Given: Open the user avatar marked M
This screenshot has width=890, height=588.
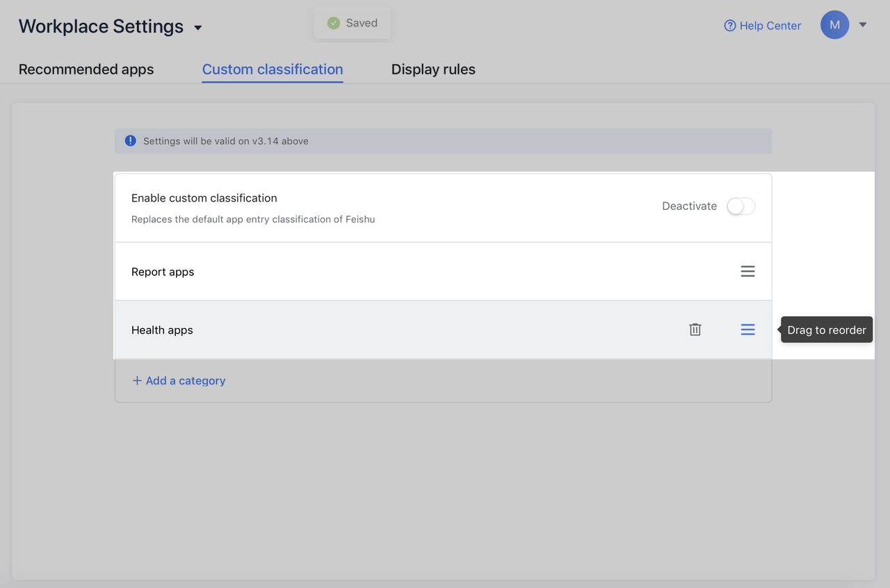Looking at the screenshot, I should click(x=834, y=24).
